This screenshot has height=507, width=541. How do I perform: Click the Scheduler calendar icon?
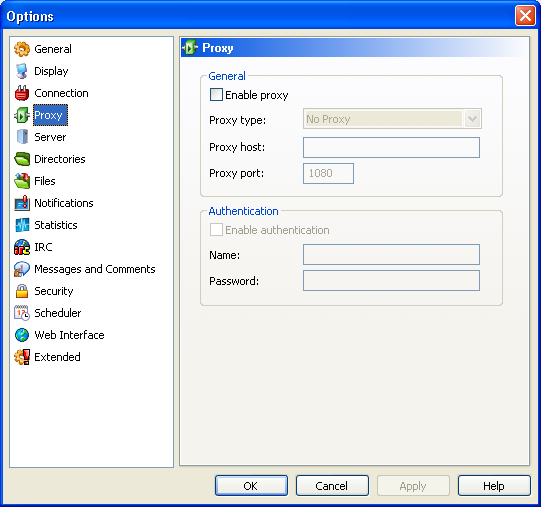click(22, 313)
